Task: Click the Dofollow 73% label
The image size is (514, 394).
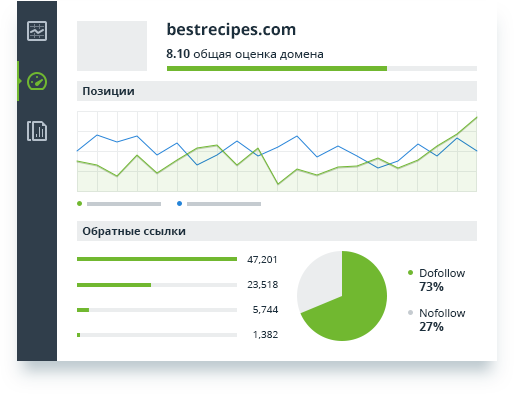Action: [x=442, y=280]
